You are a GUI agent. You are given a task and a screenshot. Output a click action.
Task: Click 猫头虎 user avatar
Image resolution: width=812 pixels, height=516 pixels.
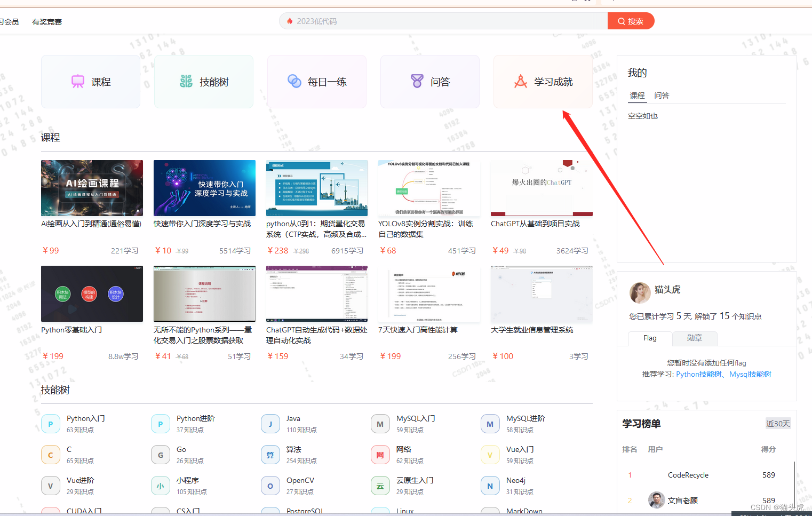(x=640, y=293)
